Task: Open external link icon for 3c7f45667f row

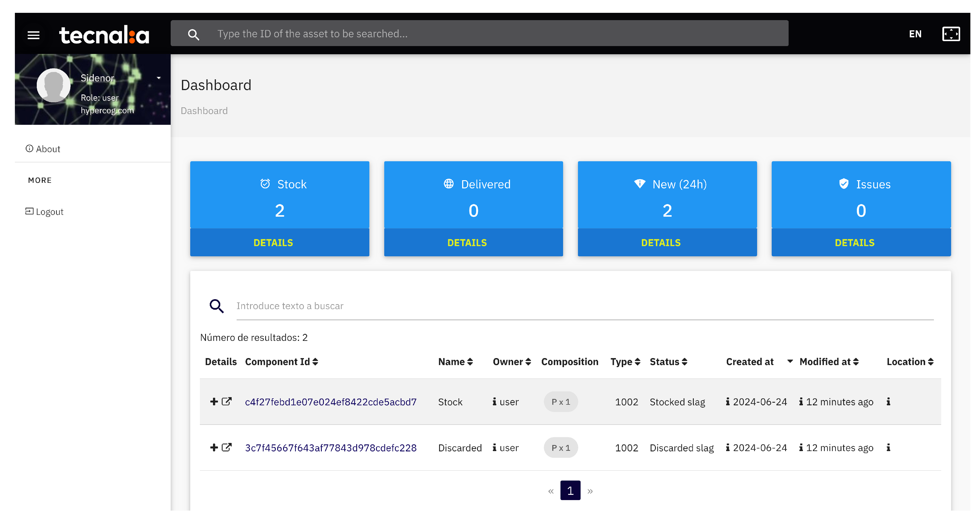Action: click(227, 447)
